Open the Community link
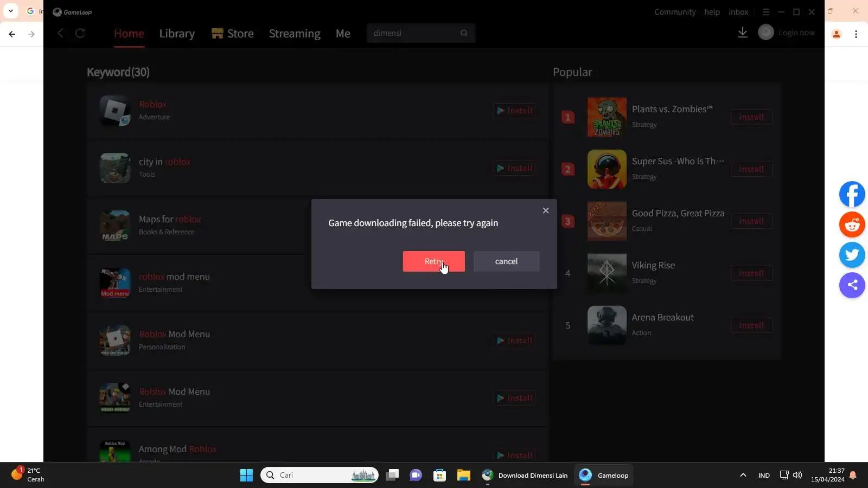 (675, 12)
